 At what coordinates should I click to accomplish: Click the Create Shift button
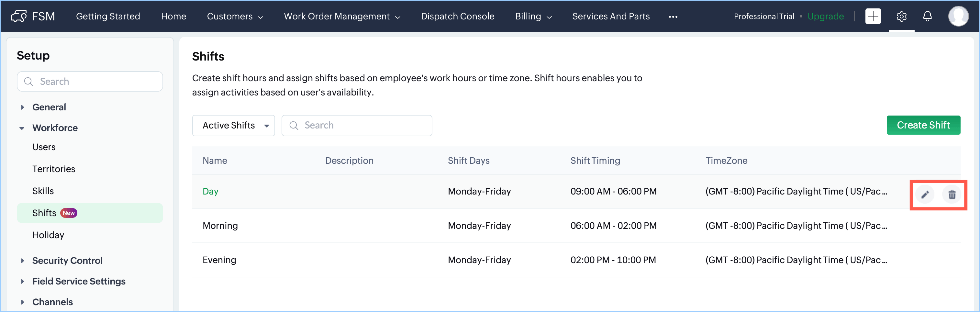(923, 125)
